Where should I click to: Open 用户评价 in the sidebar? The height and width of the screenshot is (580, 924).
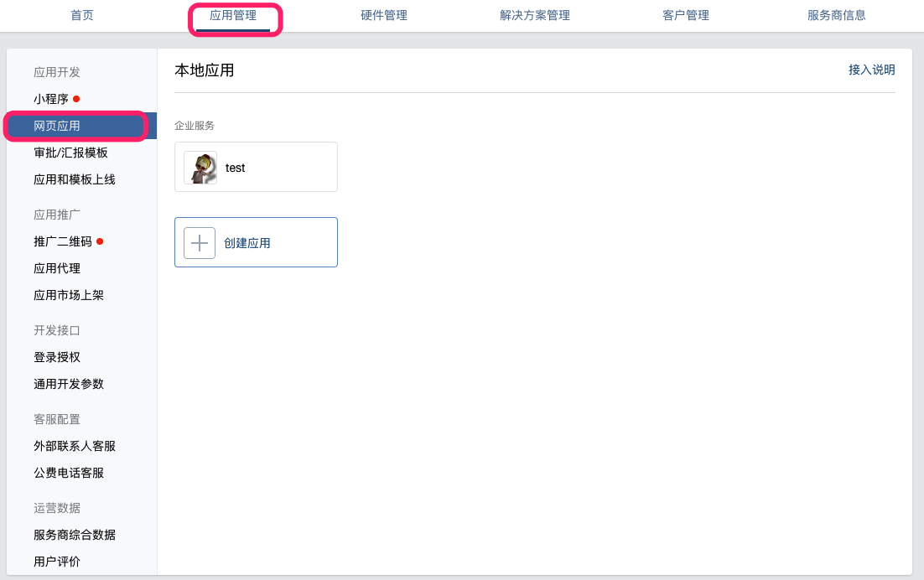57,562
